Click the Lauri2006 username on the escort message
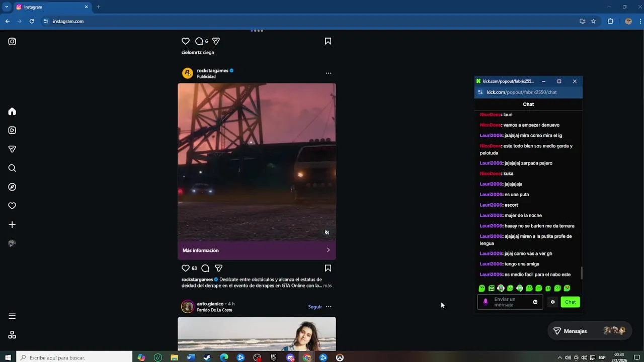Image resolution: width=644 pixels, height=362 pixels. coord(491,205)
